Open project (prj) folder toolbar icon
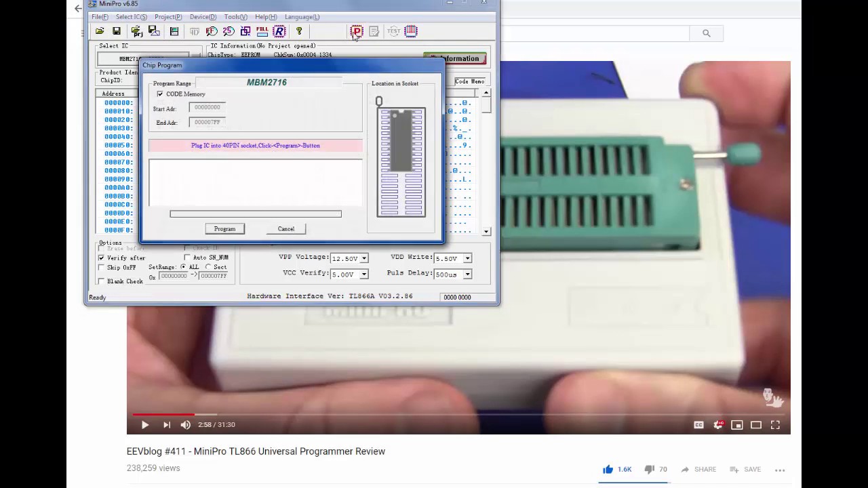The width and height of the screenshot is (868, 488). tap(136, 31)
